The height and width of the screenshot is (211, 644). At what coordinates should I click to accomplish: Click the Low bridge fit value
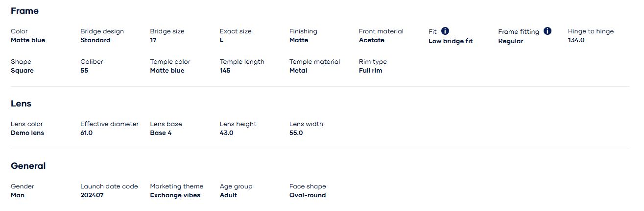[451, 41]
